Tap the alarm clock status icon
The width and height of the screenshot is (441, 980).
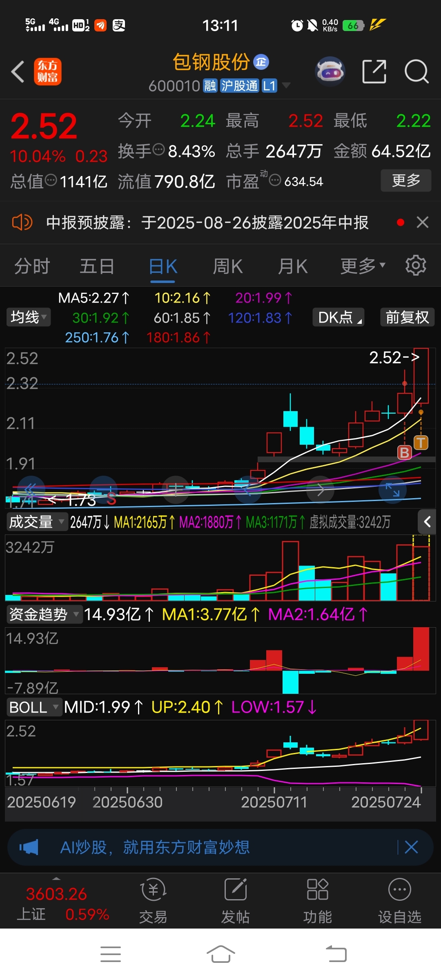click(x=297, y=25)
